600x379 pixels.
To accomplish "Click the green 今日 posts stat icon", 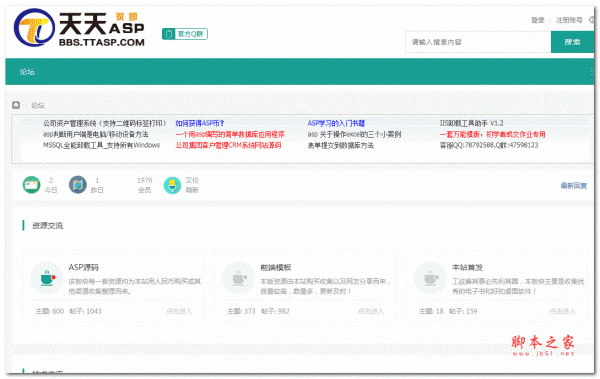I will pyautogui.click(x=31, y=185).
